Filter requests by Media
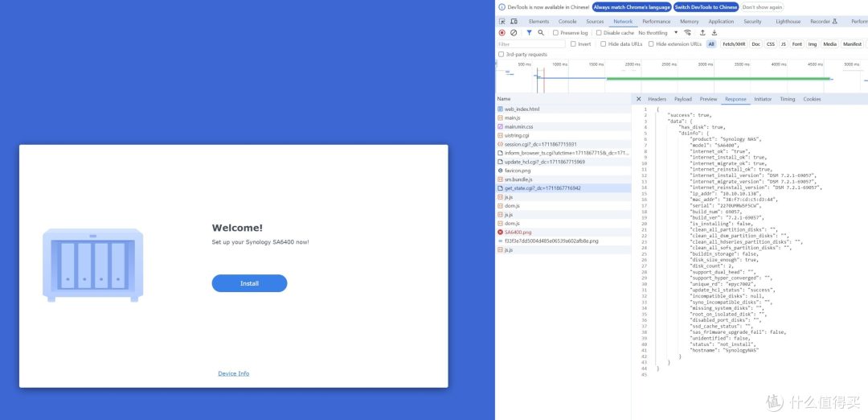 coord(829,43)
